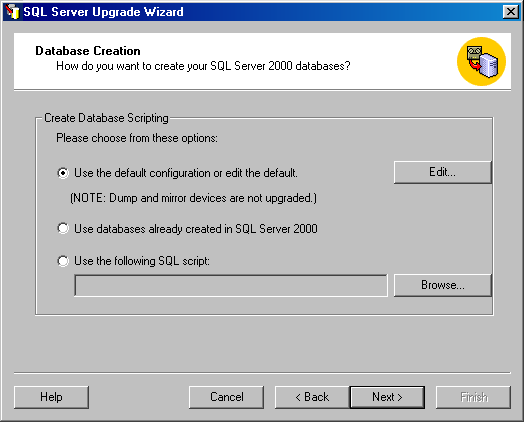Click the 'Please choose from these options' text
524x422 pixels.
click(137, 138)
